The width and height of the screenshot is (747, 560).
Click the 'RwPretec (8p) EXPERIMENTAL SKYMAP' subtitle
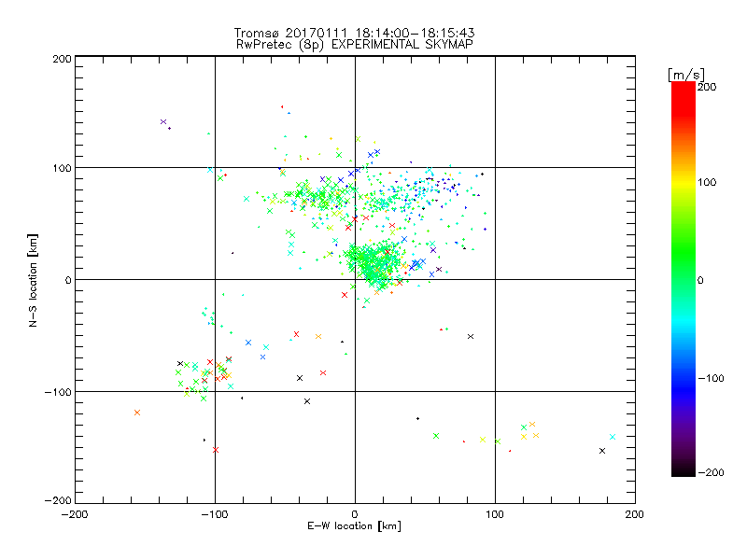point(355,44)
